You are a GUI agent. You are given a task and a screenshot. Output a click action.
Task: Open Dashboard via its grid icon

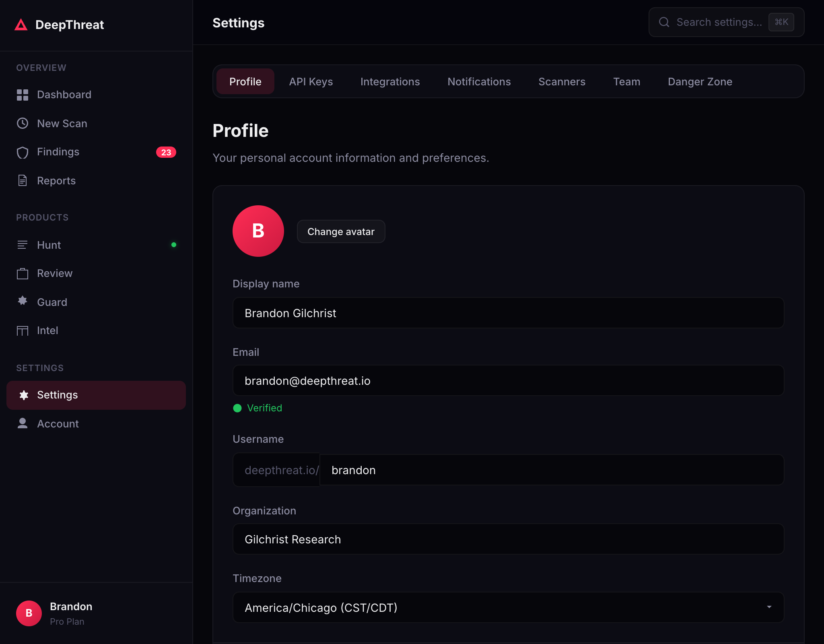click(x=23, y=95)
